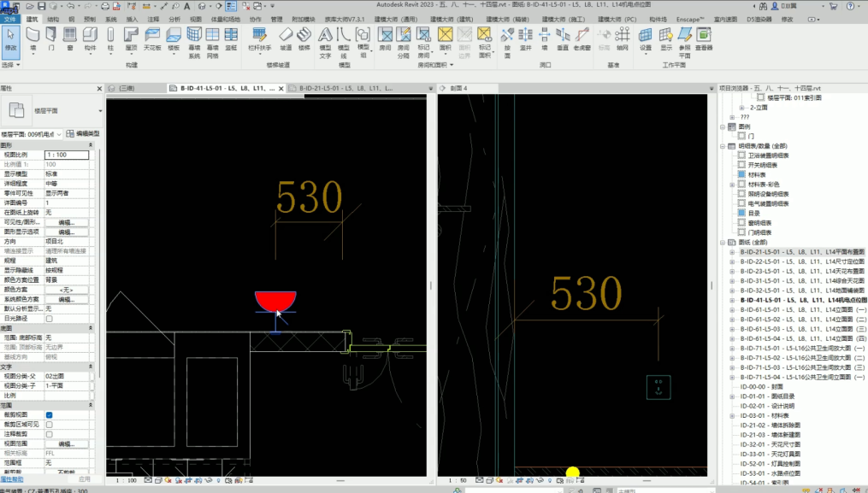
Task: Open the 选择 dropdown under Modify
Action: 10,65
